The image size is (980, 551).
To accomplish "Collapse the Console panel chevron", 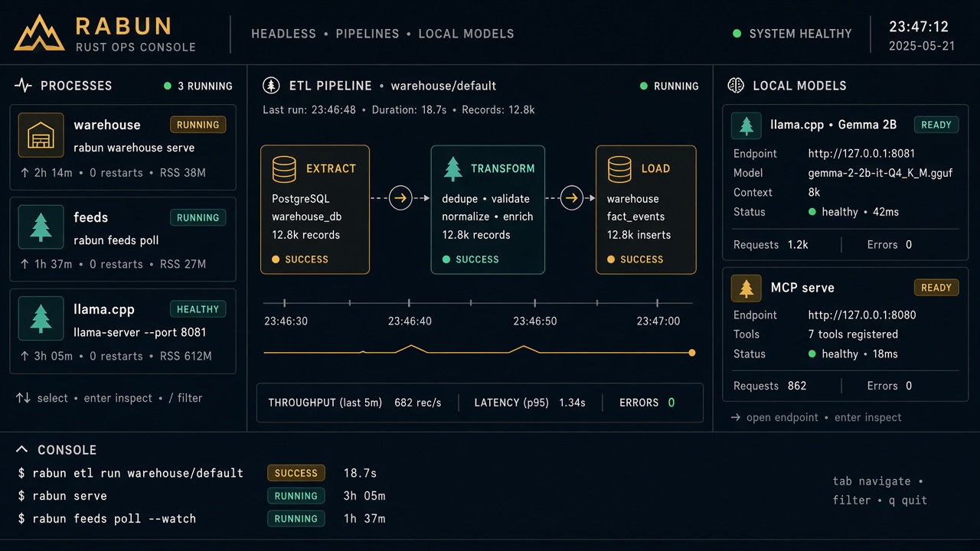I will [x=21, y=450].
